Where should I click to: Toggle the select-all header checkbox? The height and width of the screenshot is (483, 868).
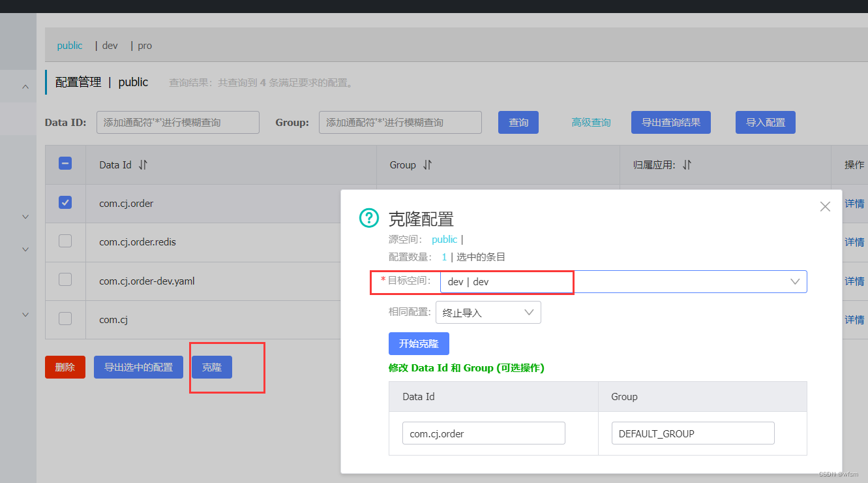coord(65,164)
